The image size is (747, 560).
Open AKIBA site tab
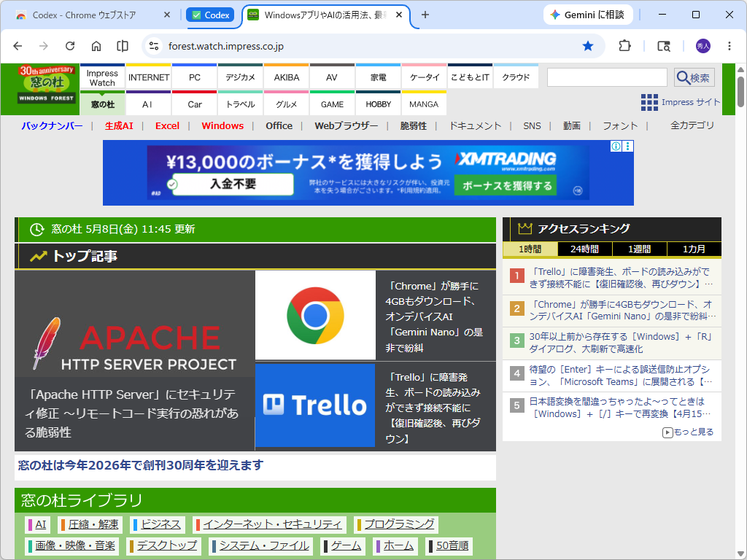[286, 77]
